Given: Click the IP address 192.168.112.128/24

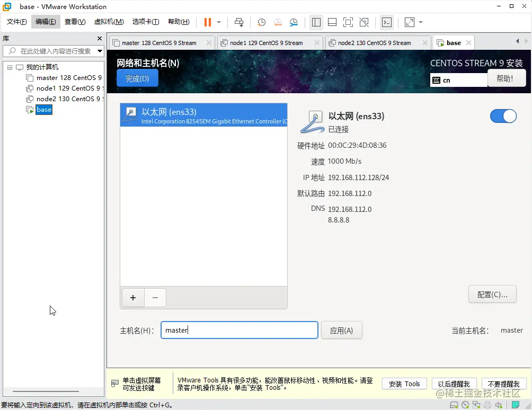Looking at the screenshot, I should 358,177.
